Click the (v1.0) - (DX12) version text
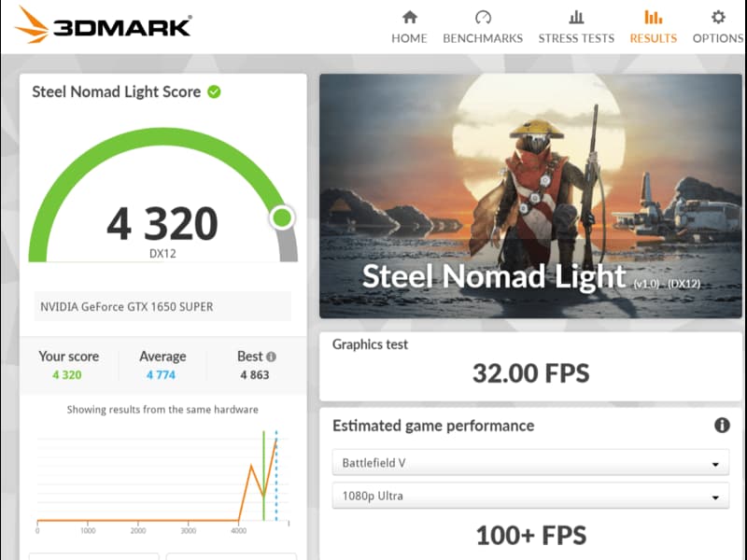Viewport: 747px width, 560px height. pyautogui.click(x=667, y=284)
